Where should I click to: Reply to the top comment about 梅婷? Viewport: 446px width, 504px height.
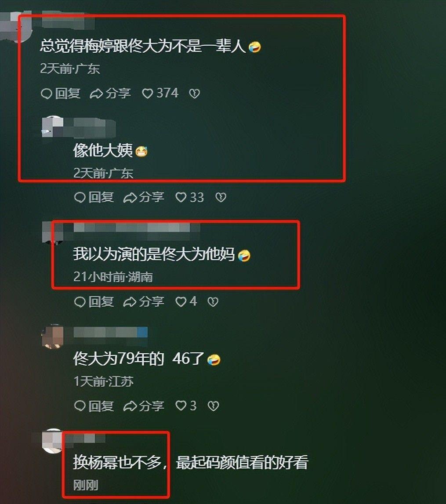tap(60, 94)
